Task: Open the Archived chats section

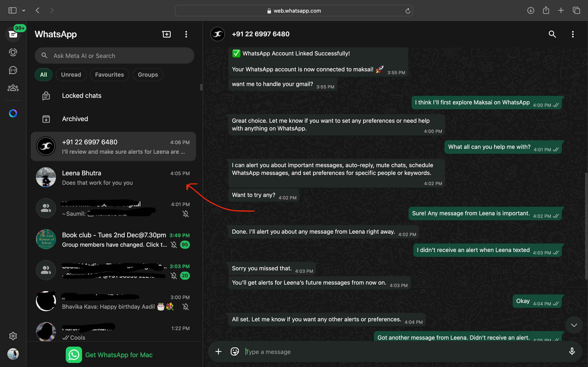Action: point(75,119)
